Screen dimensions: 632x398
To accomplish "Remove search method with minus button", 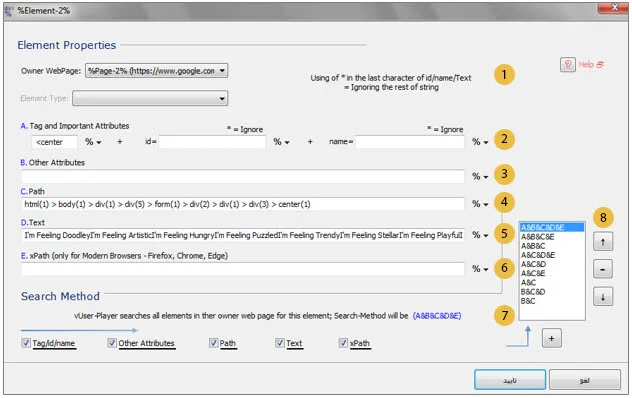I will click(603, 269).
